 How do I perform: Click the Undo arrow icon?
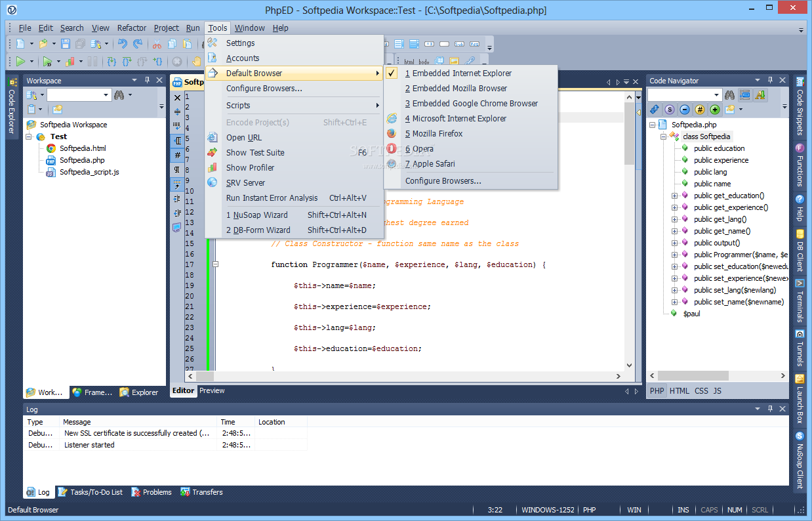pos(123,44)
